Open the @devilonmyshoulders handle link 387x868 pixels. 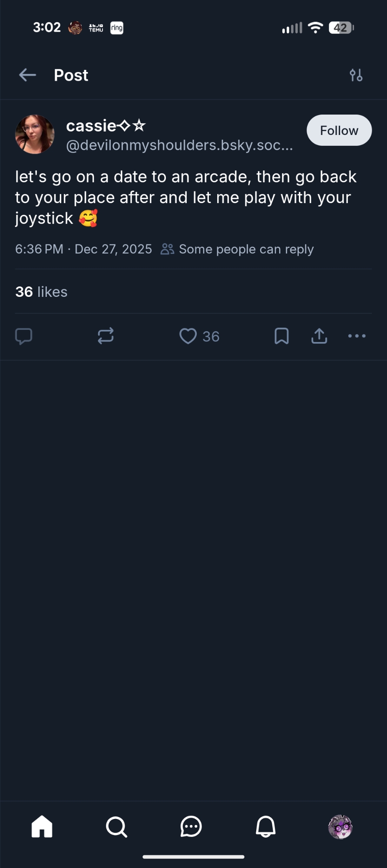(179, 145)
